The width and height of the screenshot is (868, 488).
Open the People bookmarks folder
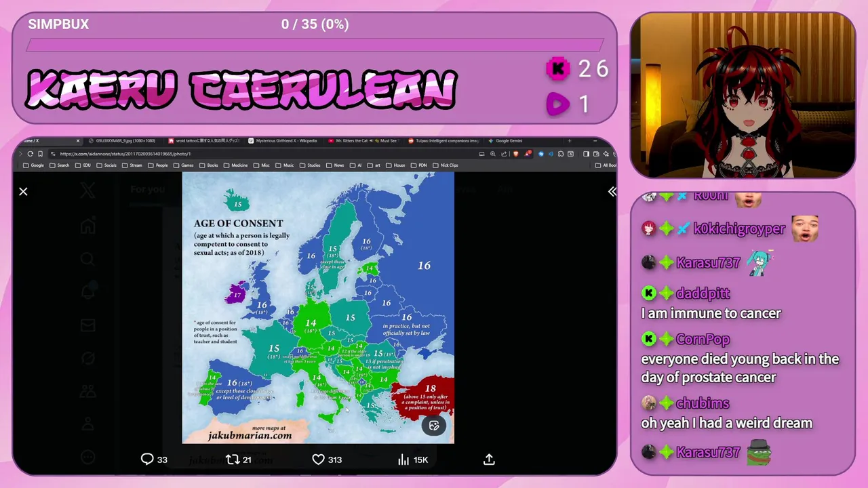coord(158,165)
